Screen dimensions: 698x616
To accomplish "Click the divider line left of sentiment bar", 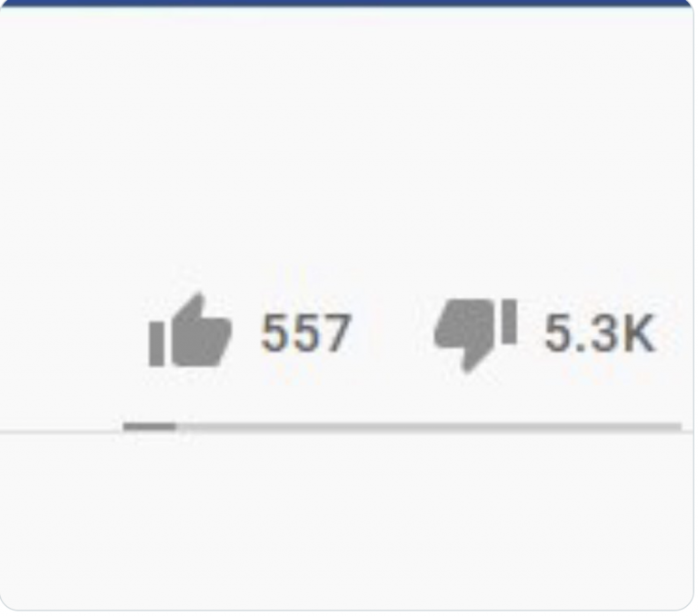I will (61, 432).
